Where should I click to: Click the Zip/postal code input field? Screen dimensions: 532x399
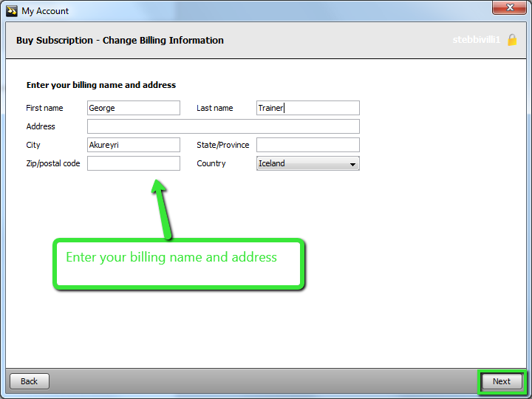tap(134, 163)
